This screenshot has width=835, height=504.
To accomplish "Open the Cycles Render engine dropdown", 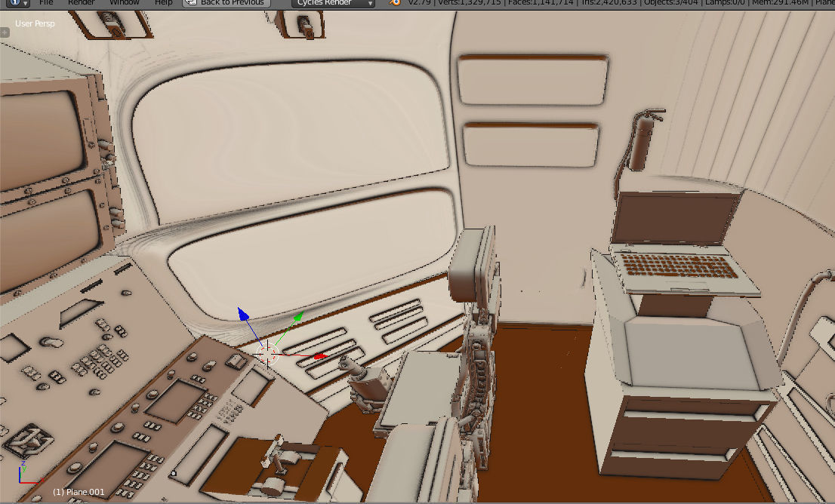I will [x=333, y=3].
